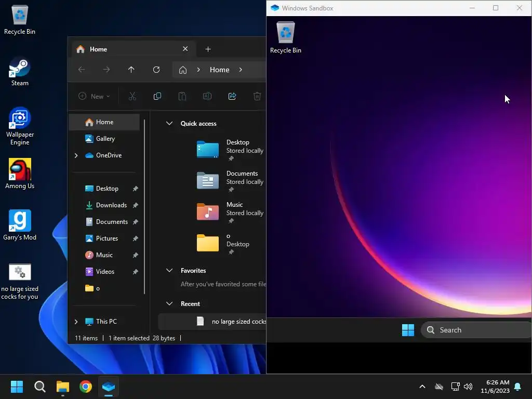Collapse Recent section
The height and width of the screenshot is (399, 532).
coord(169,303)
